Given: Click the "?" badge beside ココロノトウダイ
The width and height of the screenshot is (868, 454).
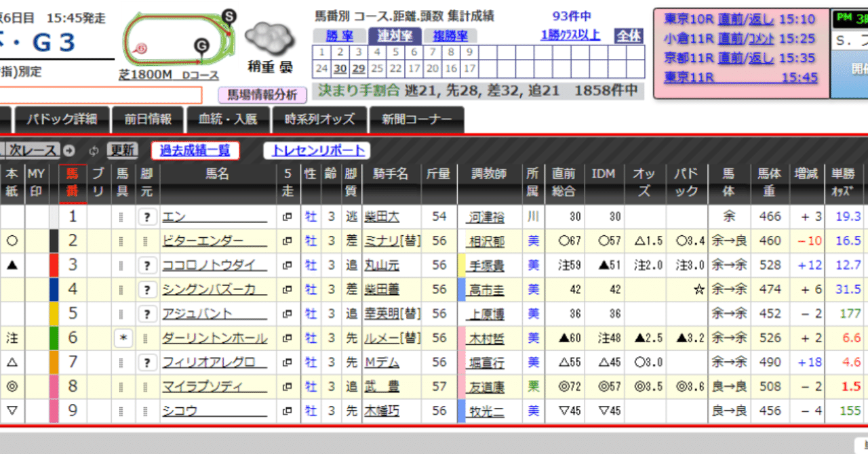Looking at the screenshot, I should [146, 264].
